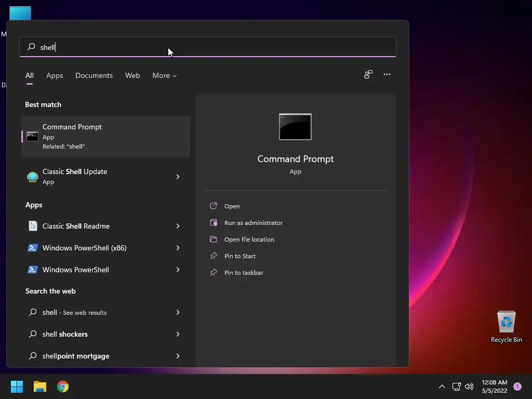
Task: Click the Pin to taskbar pin icon
Action: click(x=214, y=272)
